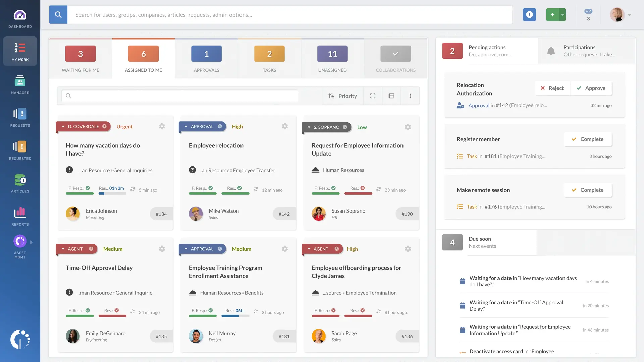Open the green plus button dropdown arrow
The width and height of the screenshot is (644, 362).
562,15
